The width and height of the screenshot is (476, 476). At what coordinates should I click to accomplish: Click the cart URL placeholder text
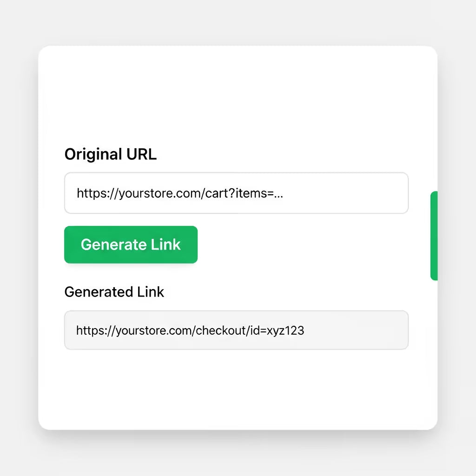180,193
